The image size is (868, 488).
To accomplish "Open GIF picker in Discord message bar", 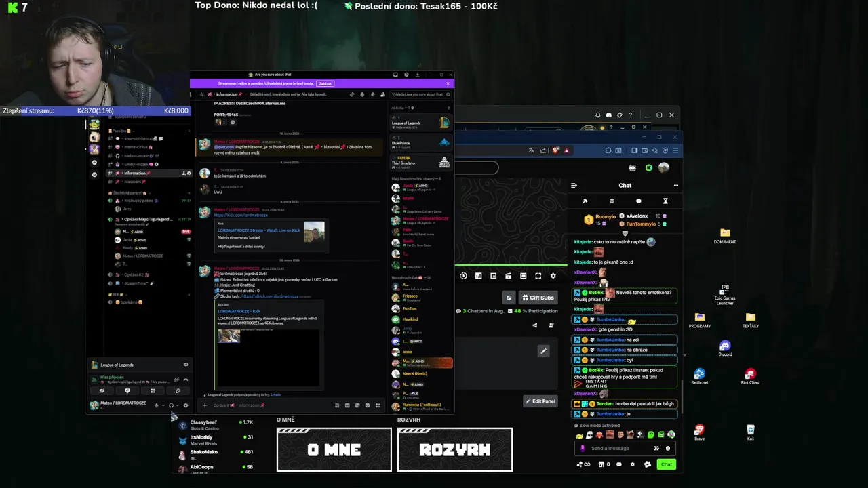I will pyautogui.click(x=347, y=405).
